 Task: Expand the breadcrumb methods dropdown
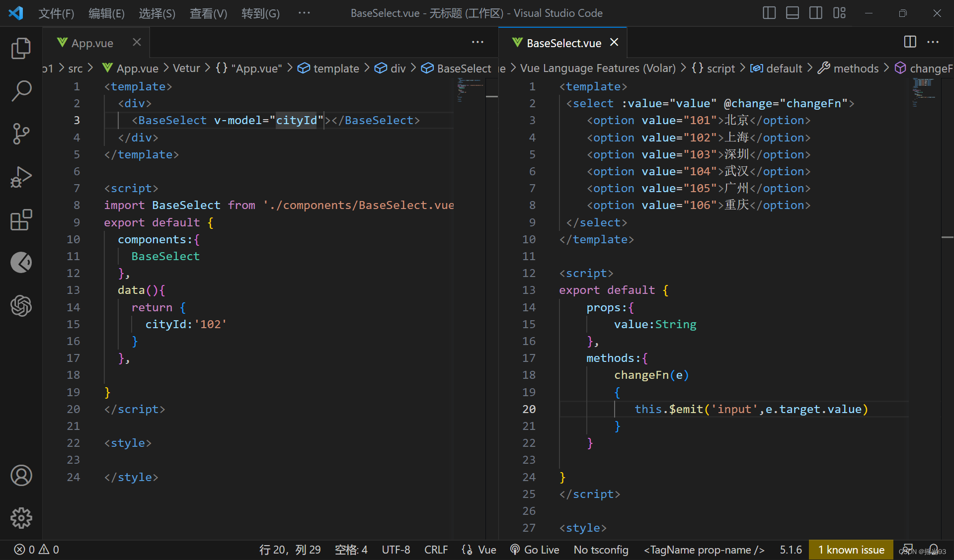(856, 69)
